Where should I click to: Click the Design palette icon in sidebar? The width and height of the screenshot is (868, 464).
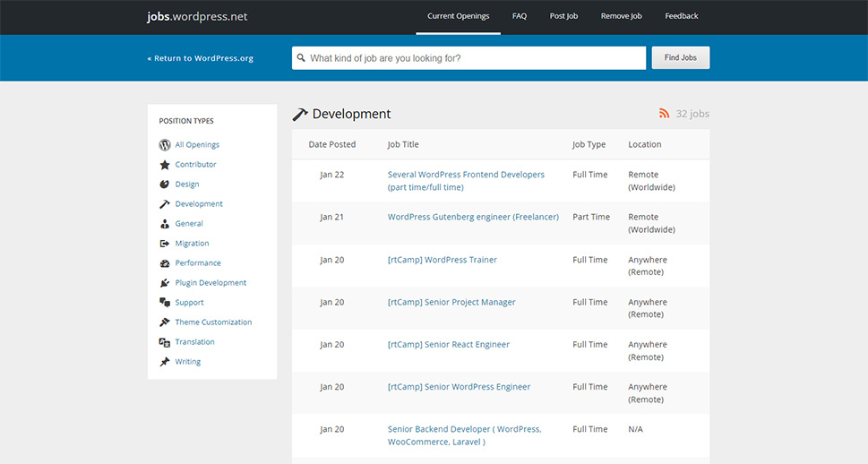pos(165,185)
